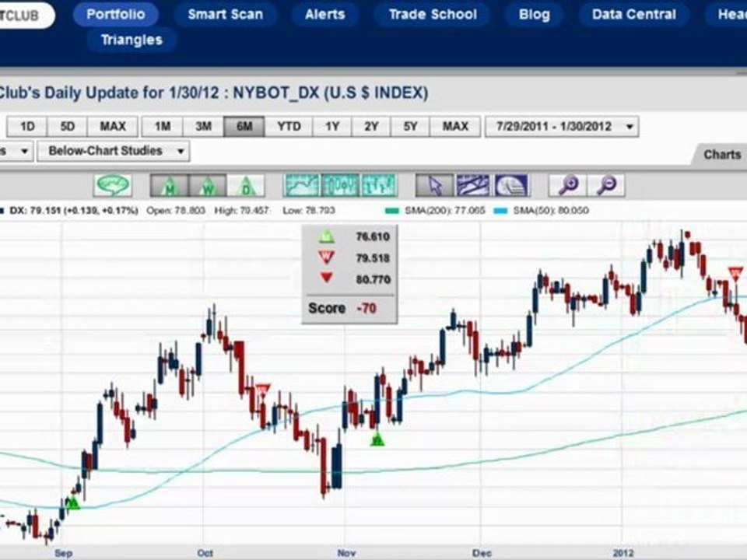Click the DX: 79.151 quote text
The width and height of the screenshot is (747, 560).
[74, 211]
